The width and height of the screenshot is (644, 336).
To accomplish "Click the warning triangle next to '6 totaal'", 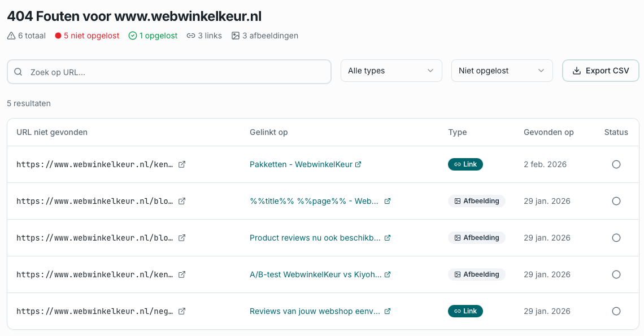I will (x=11, y=36).
